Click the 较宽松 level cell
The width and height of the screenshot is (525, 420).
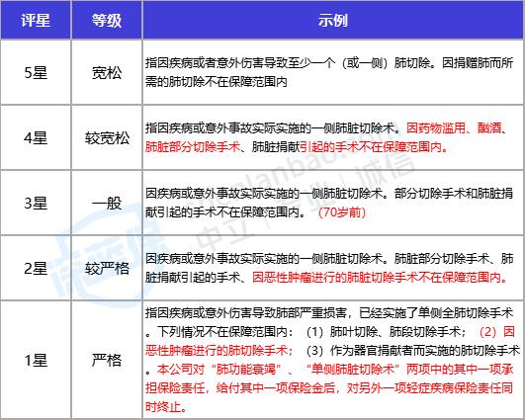point(107,138)
